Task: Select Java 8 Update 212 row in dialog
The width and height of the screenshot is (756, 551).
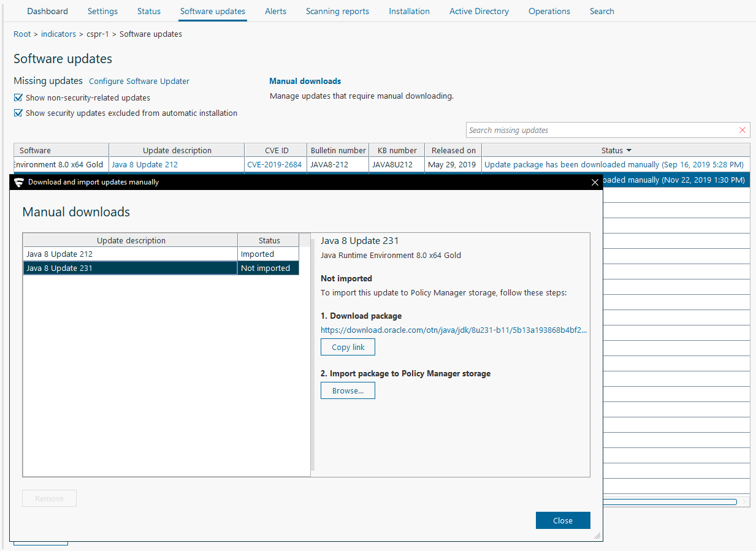Action: tap(161, 254)
